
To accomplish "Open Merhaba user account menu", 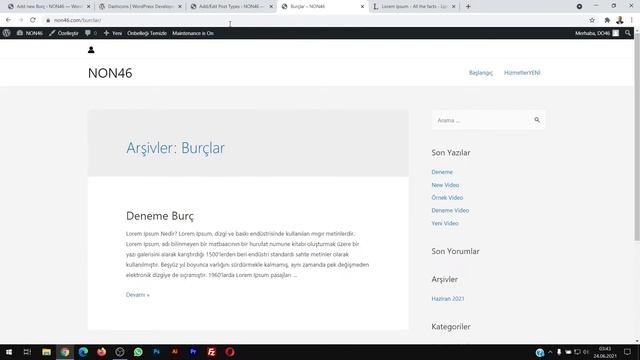I will 597,33.
